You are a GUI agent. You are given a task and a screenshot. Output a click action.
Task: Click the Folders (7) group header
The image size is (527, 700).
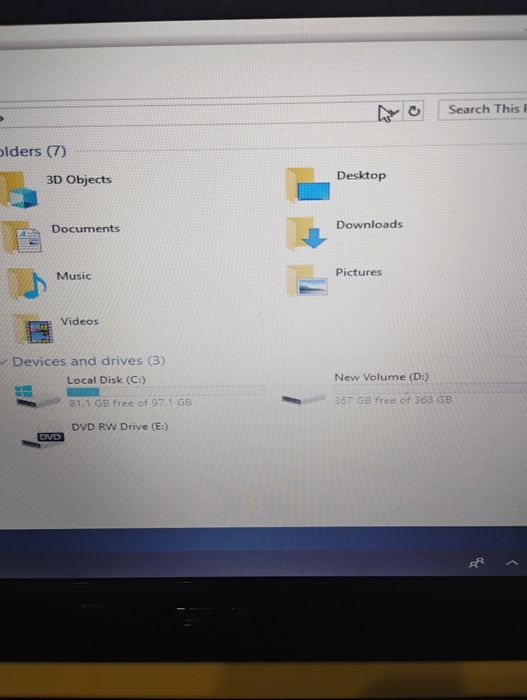pos(33,151)
